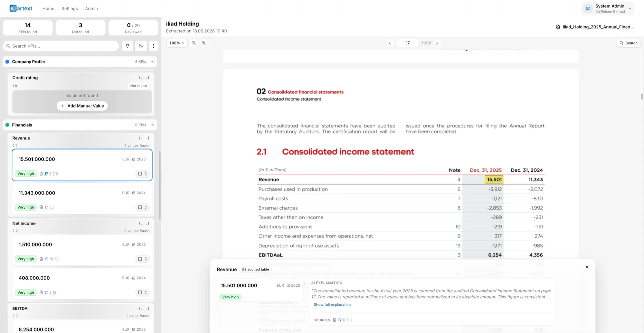Open JSON details for Credit rating
The image size is (644, 333).
[144, 78]
